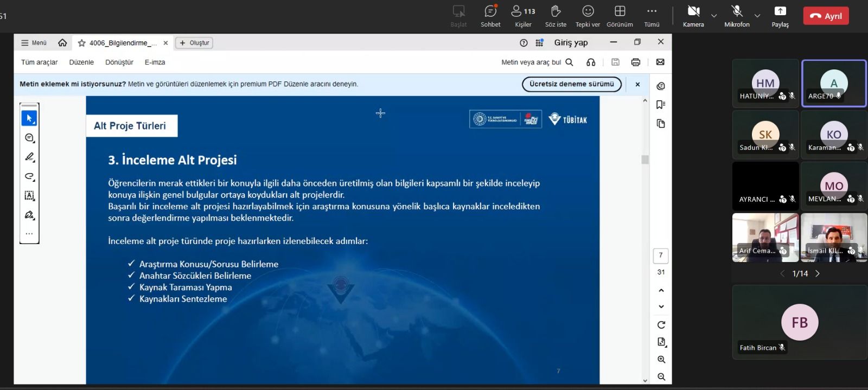Select the ARGE70 participant tile
The width and height of the screenshot is (868, 390).
834,83
